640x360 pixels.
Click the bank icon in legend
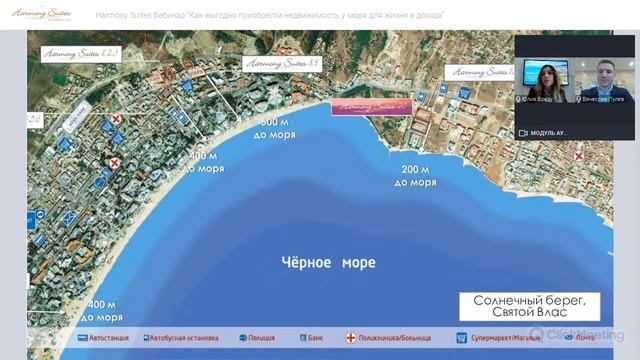303,338
